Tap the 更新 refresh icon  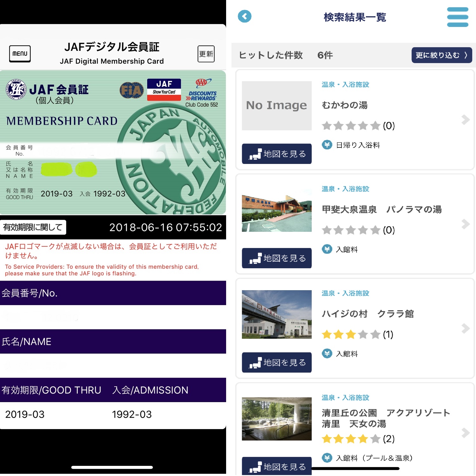click(206, 54)
